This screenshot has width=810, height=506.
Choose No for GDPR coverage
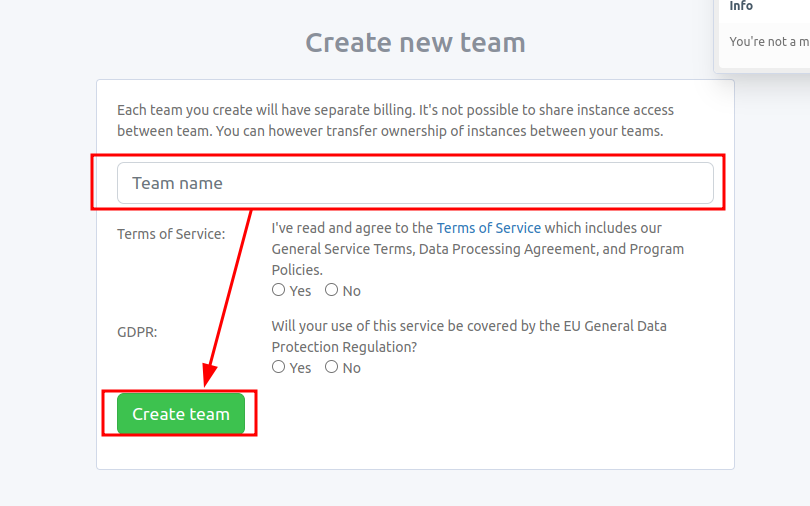tap(332, 367)
